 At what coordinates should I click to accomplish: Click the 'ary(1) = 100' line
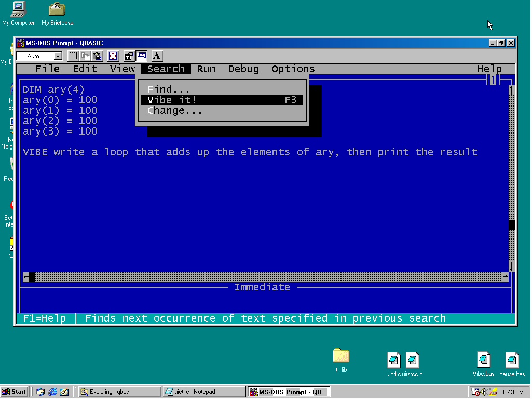coord(60,110)
